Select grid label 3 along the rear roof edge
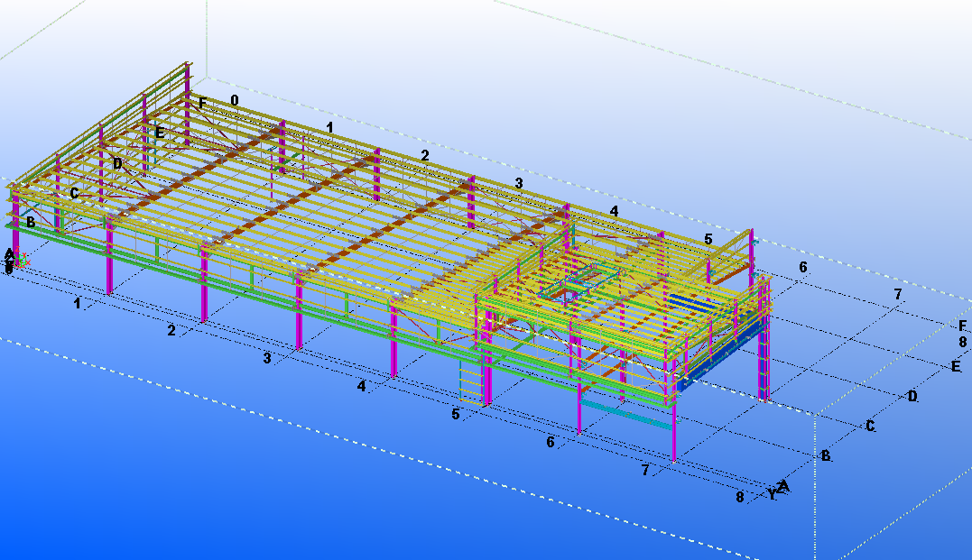972x560 pixels. (519, 183)
